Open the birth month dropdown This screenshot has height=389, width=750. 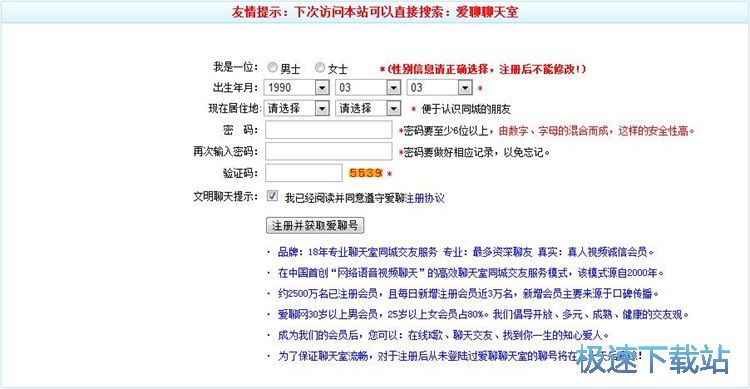point(368,88)
